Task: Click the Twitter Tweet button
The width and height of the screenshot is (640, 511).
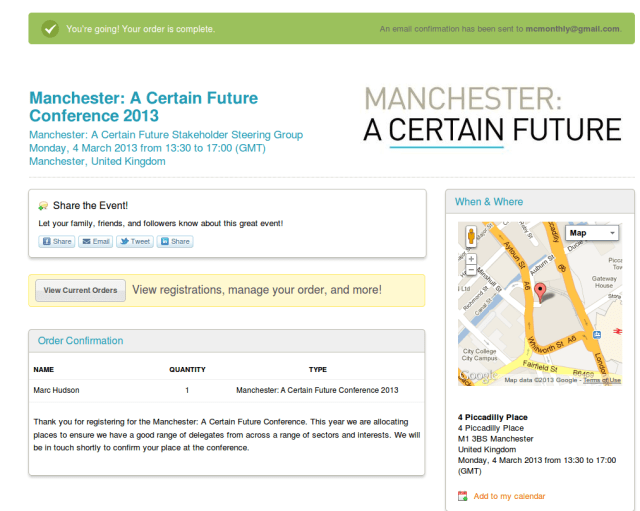Action: point(135,241)
